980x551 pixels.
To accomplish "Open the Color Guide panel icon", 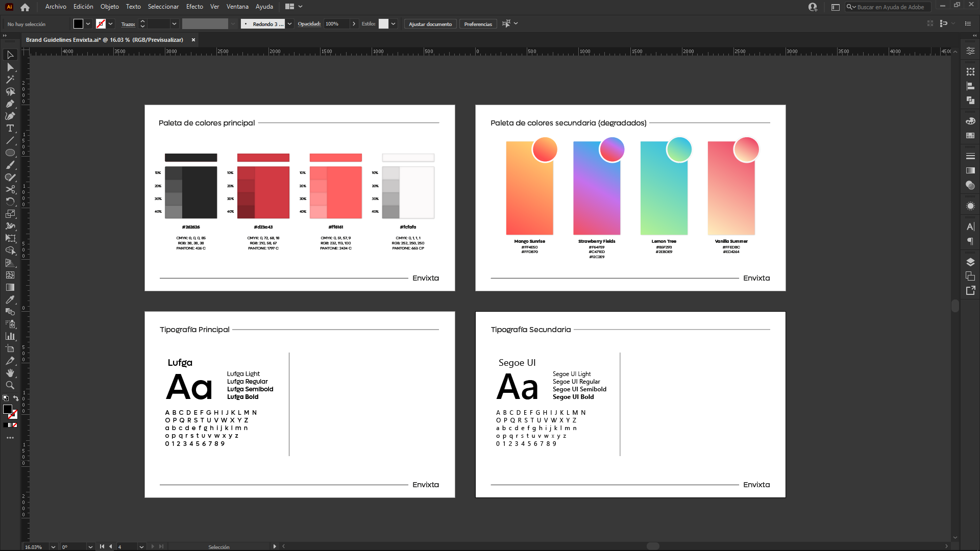I will point(970,121).
